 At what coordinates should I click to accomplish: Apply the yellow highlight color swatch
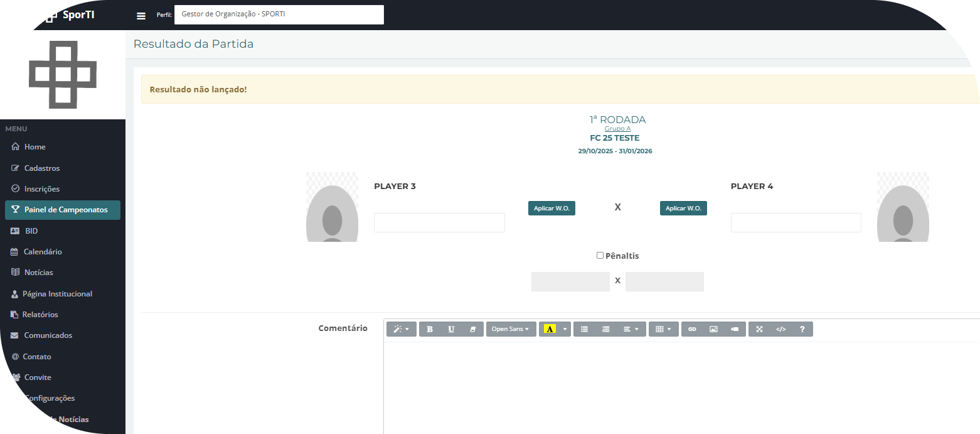coord(550,329)
